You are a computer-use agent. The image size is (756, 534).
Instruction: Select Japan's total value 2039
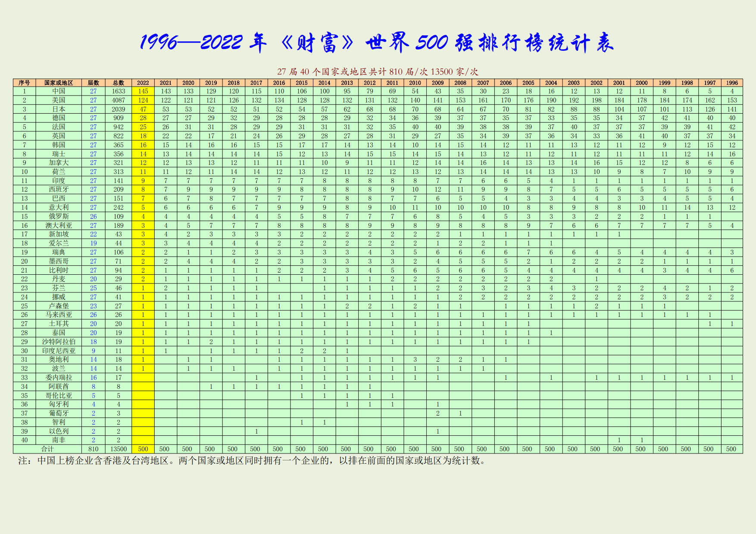click(x=119, y=109)
